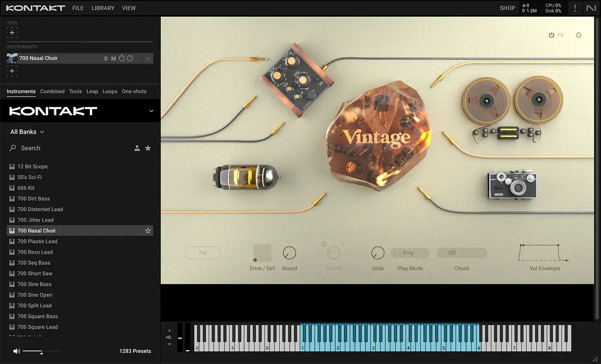The width and height of the screenshot is (601, 364).
Task: Solo the 700 Nasal Choir instrument
Action: (x=106, y=59)
